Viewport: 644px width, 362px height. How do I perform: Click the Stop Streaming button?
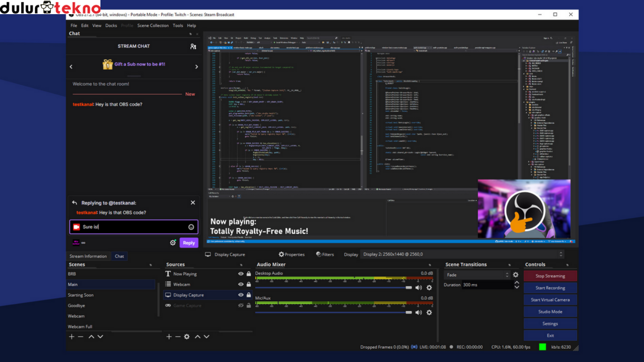(550, 276)
